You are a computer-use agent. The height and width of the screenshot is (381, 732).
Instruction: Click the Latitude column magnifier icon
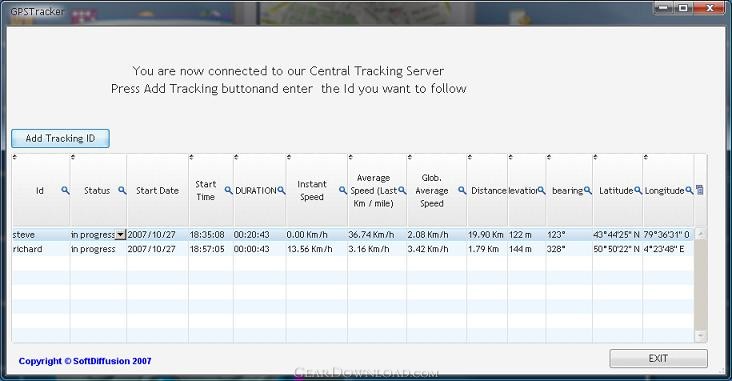(638, 190)
